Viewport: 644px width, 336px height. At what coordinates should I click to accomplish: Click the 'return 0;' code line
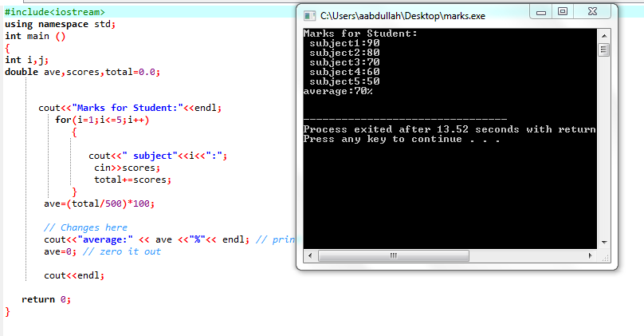pos(46,299)
